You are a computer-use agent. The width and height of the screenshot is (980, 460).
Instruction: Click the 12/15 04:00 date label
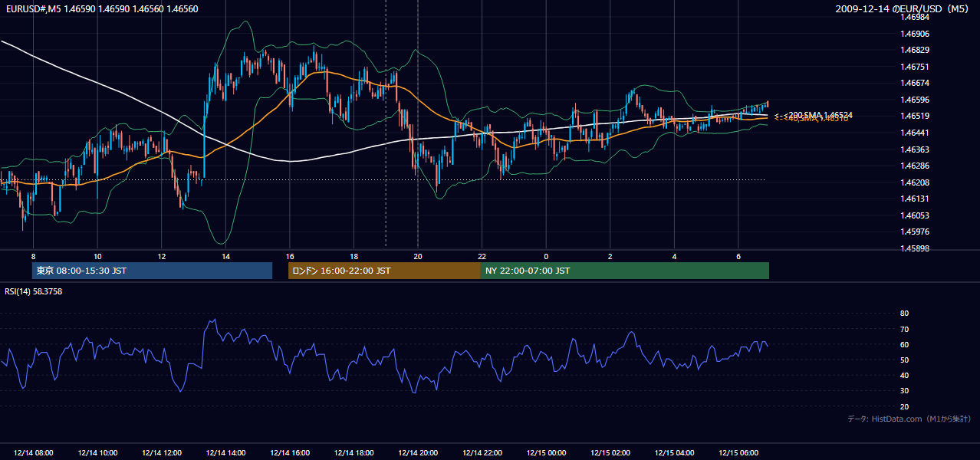pyautogui.click(x=674, y=453)
